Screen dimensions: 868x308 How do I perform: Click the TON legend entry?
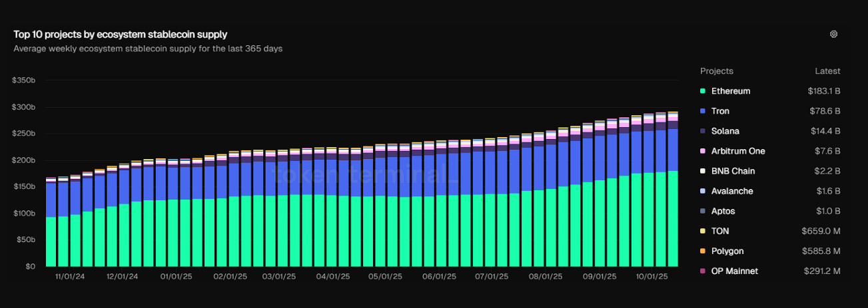point(720,231)
